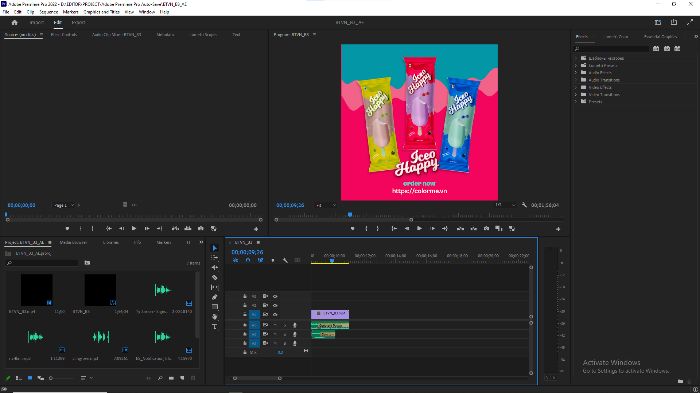Open the Window menu
The image size is (700, 393).
point(146,12)
